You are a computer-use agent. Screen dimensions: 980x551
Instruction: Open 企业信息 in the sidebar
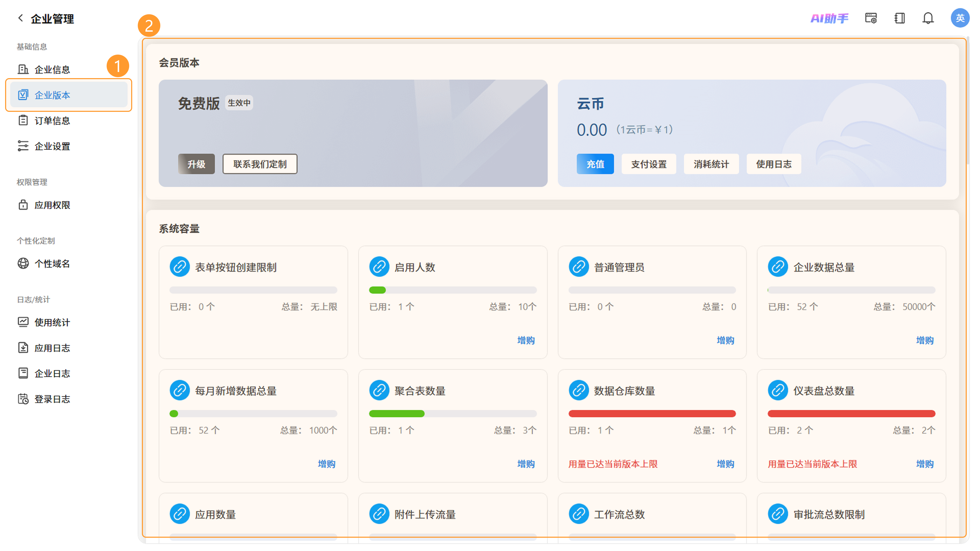tap(68, 69)
